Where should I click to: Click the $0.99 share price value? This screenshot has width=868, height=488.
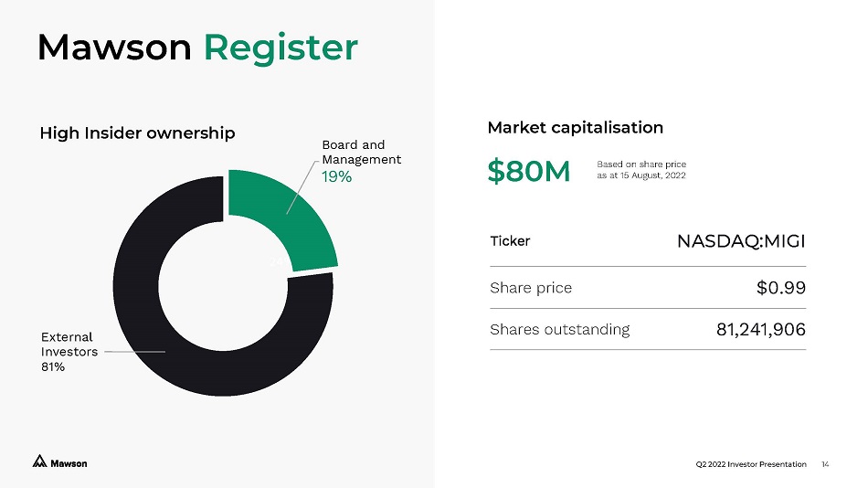coord(780,288)
